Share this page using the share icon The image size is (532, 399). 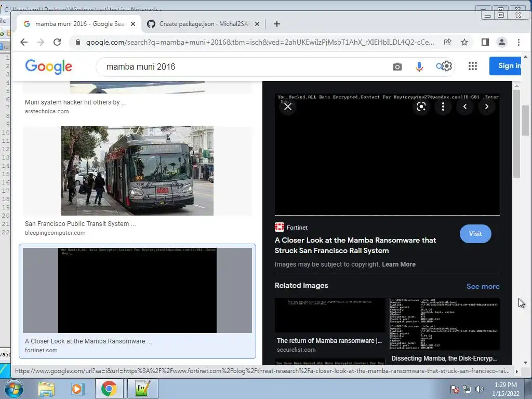pos(447,42)
